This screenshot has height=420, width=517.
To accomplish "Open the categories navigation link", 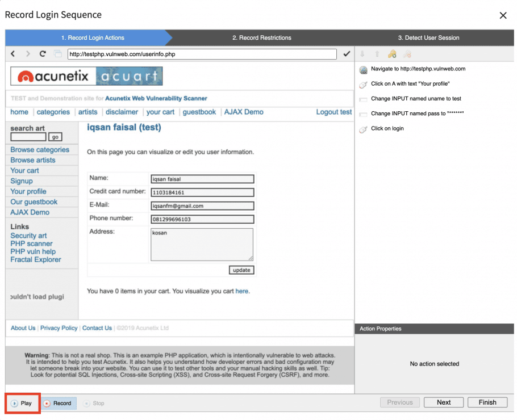I will (53, 112).
